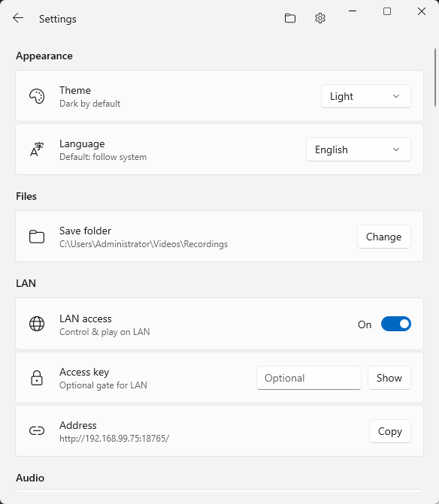The image size is (439, 504).
Task: Click 'Control & play on LAN' text
Action: click(x=104, y=332)
